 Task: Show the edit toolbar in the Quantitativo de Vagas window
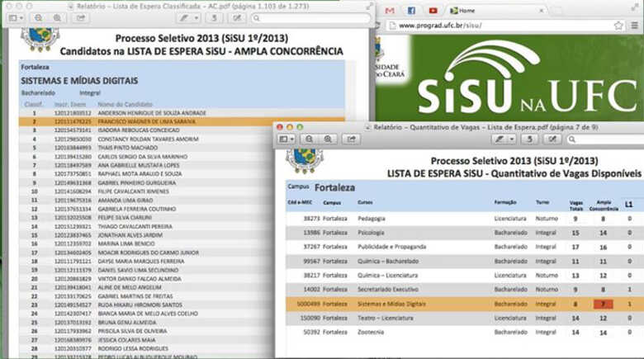(552, 139)
